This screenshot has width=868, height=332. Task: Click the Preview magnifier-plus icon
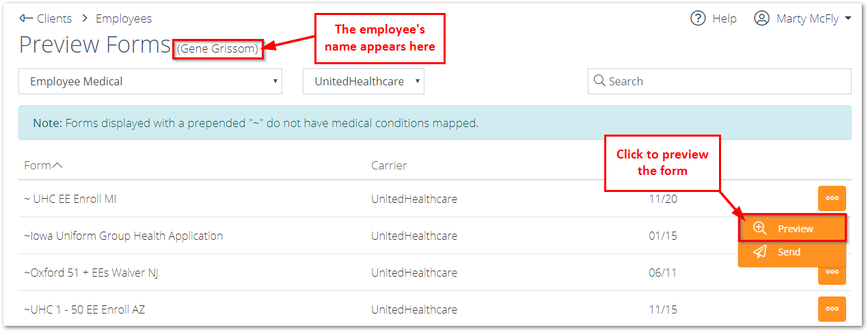tap(759, 228)
